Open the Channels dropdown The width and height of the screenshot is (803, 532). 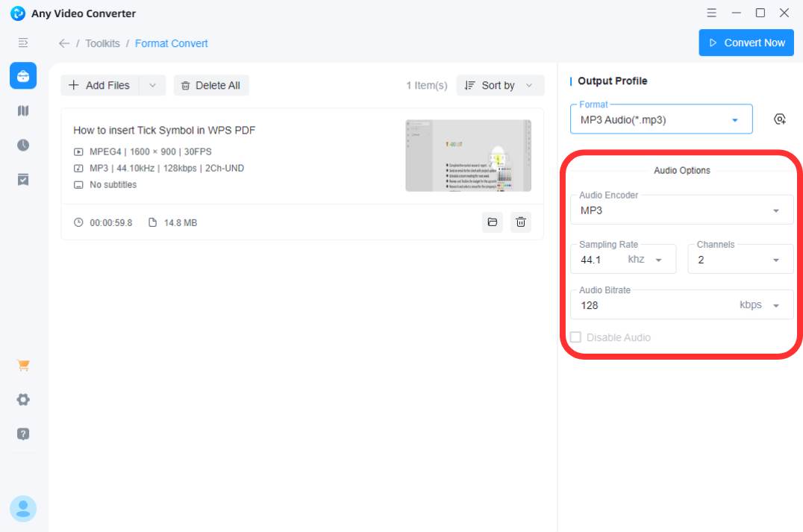click(x=740, y=259)
